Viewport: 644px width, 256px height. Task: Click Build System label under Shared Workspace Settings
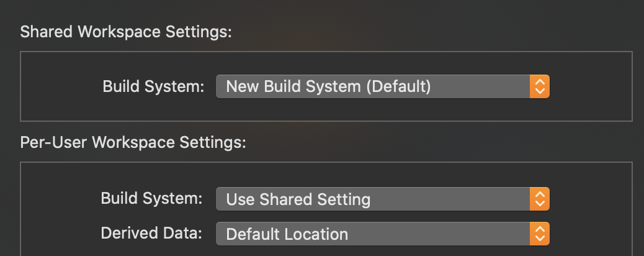pos(153,87)
